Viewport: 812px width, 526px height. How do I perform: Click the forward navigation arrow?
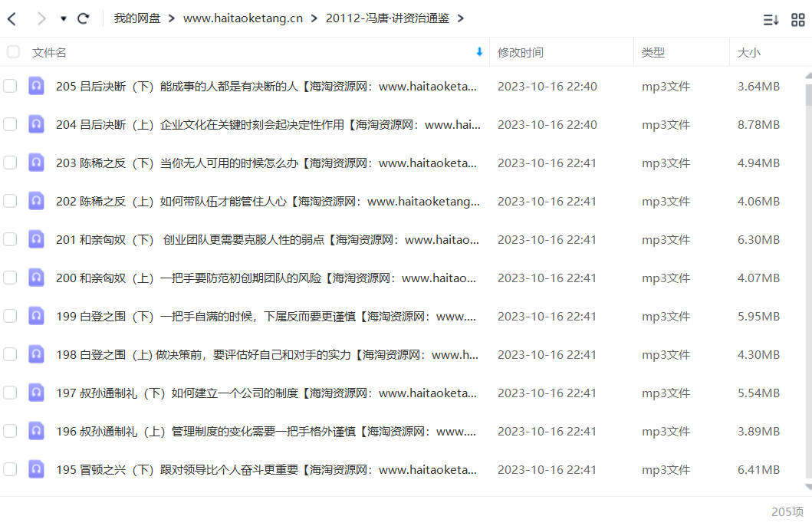coord(41,19)
